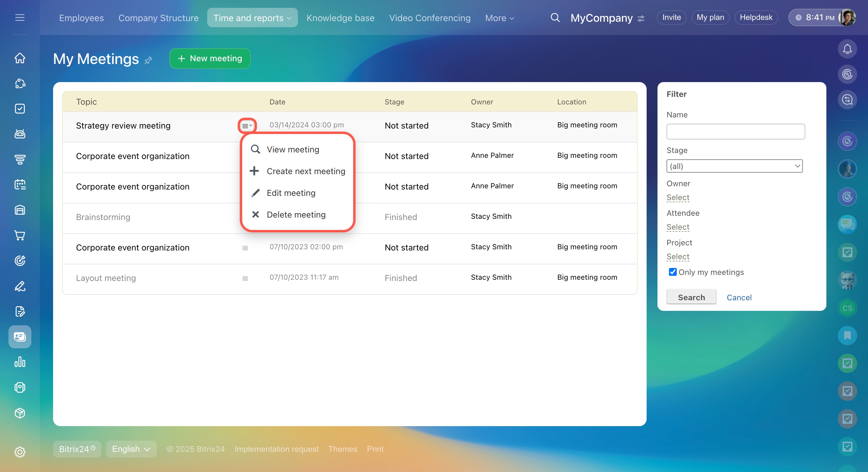
Task: Click the settings gear in sidebar
Action: point(20,452)
